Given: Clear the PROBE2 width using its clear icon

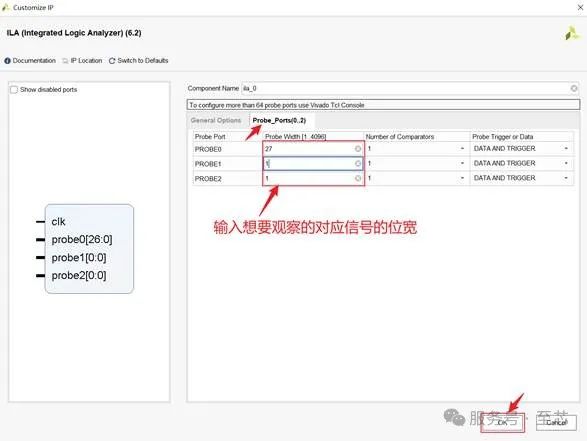Looking at the screenshot, I should click(x=358, y=178).
